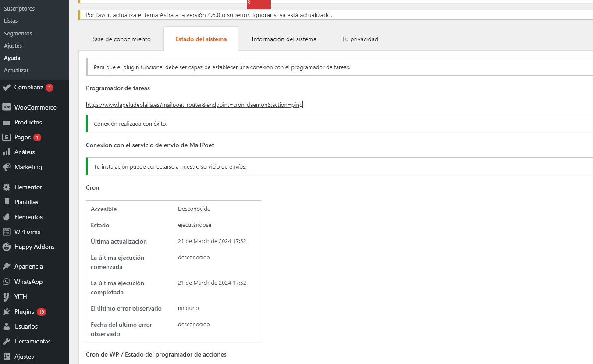Click the 'Programador de tareas' heading
The image size is (593, 364).
118,88
